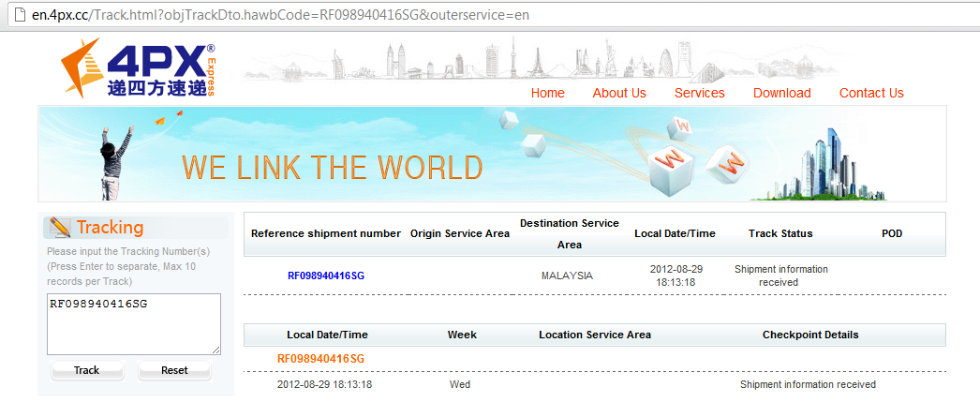Click the Reset button
Viewport: 980px width, 417px height.
pyautogui.click(x=174, y=370)
